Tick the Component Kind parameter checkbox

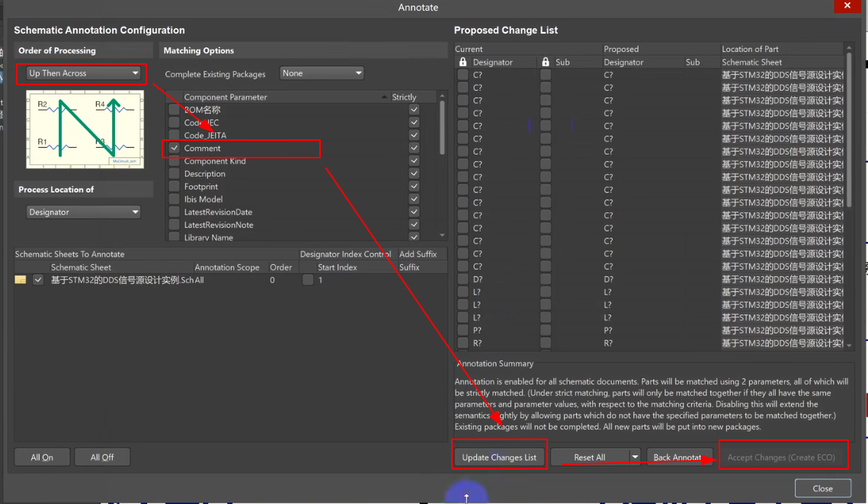tap(175, 161)
